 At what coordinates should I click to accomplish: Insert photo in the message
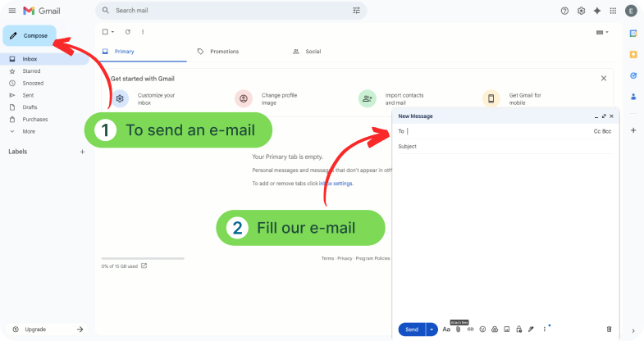(x=507, y=329)
